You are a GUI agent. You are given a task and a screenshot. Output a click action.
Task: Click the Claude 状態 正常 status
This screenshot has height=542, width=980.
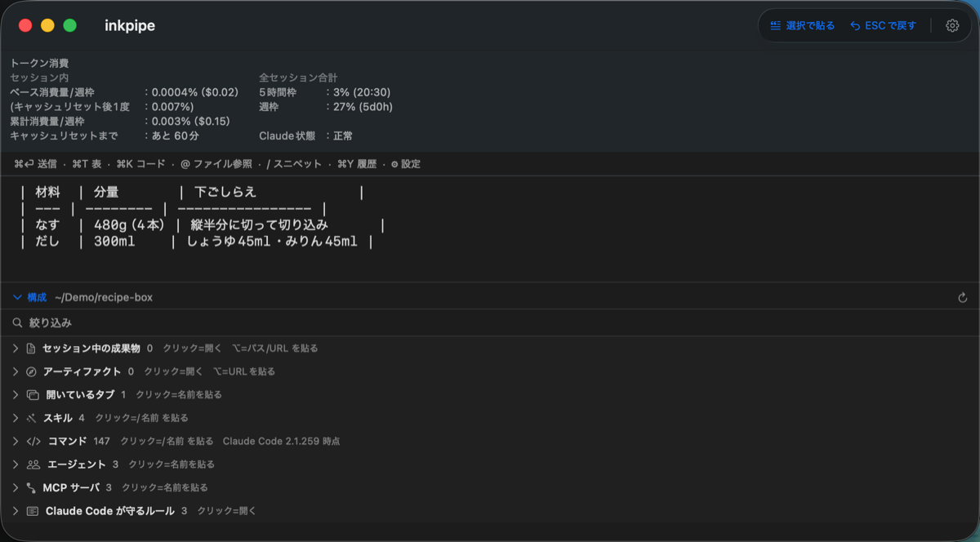(x=306, y=135)
